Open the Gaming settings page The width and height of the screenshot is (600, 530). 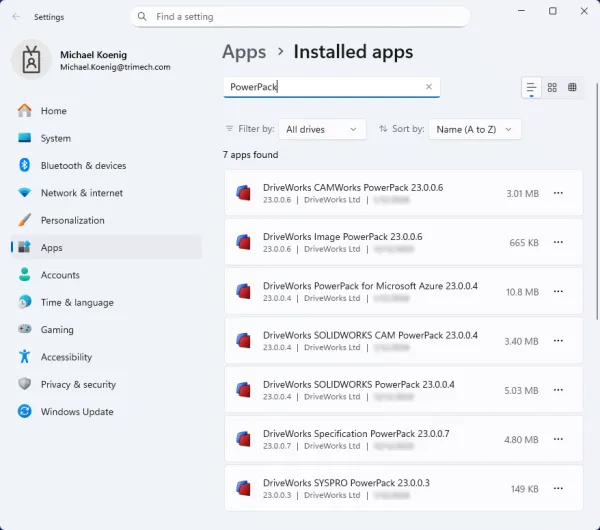pyautogui.click(x=106, y=329)
